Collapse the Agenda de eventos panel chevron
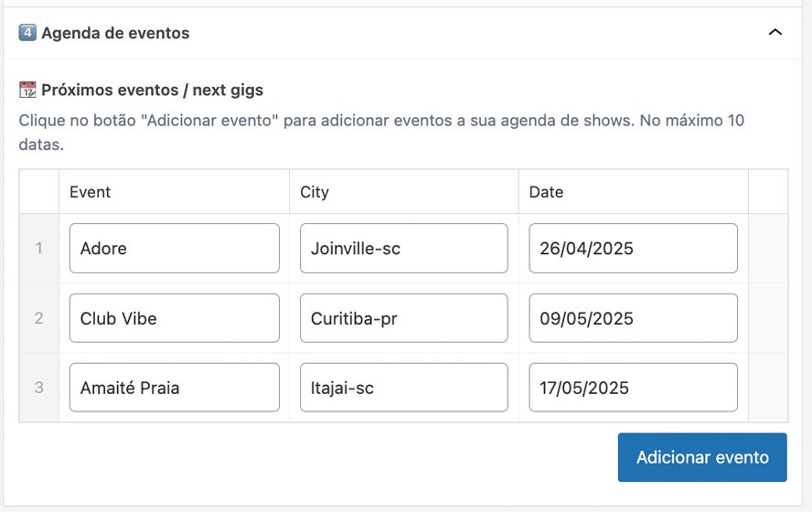 (x=775, y=33)
